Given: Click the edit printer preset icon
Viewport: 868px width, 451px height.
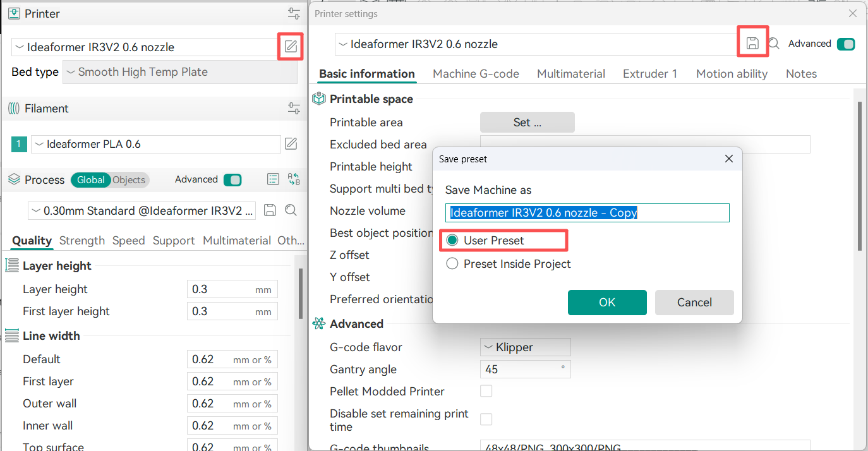Looking at the screenshot, I should pyautogui.click(x=291, y=46).
